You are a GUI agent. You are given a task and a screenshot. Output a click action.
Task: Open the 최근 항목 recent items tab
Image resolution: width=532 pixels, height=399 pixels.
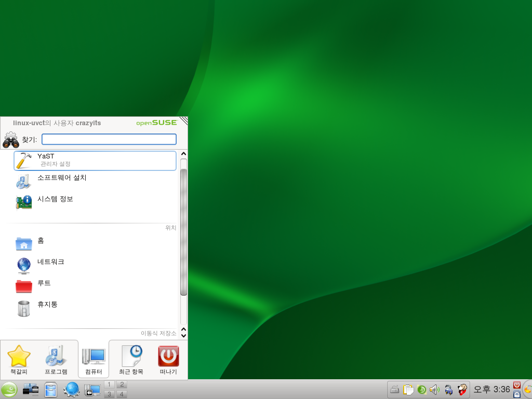tap(131, 360)
